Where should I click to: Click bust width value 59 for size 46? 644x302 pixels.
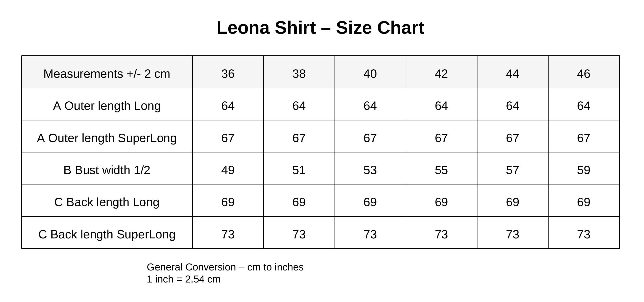pos(584,170)
